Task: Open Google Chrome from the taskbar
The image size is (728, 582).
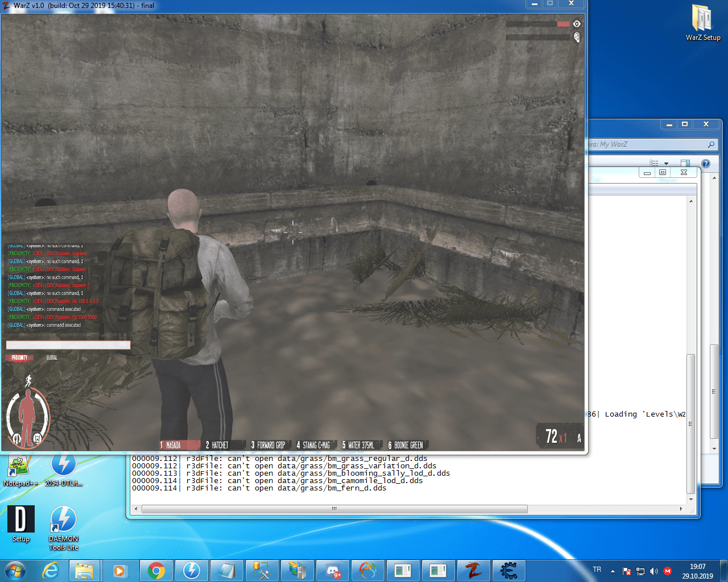Action: (x=156, y=571)
